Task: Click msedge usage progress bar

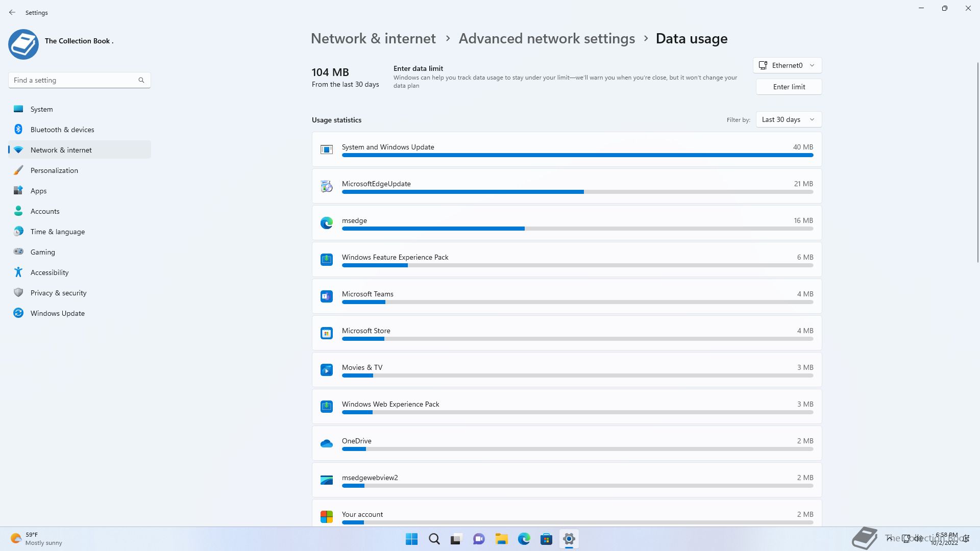Action: [x=577, y=229]
